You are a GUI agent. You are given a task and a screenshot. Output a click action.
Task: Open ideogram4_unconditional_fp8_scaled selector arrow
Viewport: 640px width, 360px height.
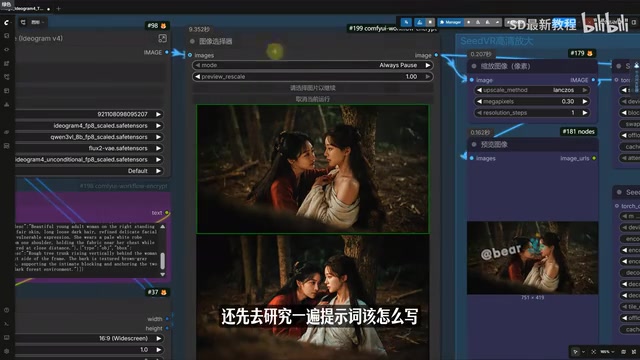pyautogui.click(x=158, y=160)
